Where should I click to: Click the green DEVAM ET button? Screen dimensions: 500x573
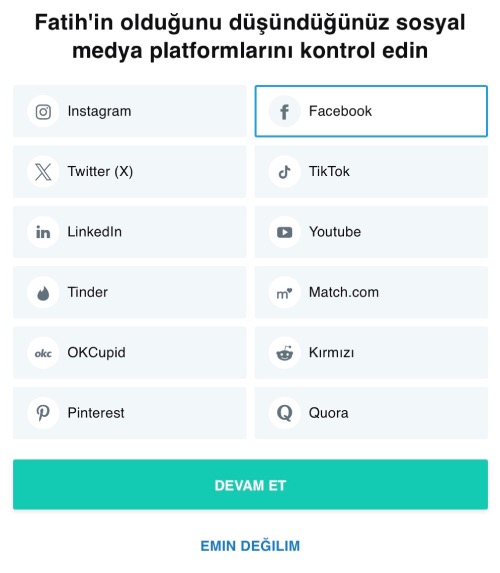point(250,485)
